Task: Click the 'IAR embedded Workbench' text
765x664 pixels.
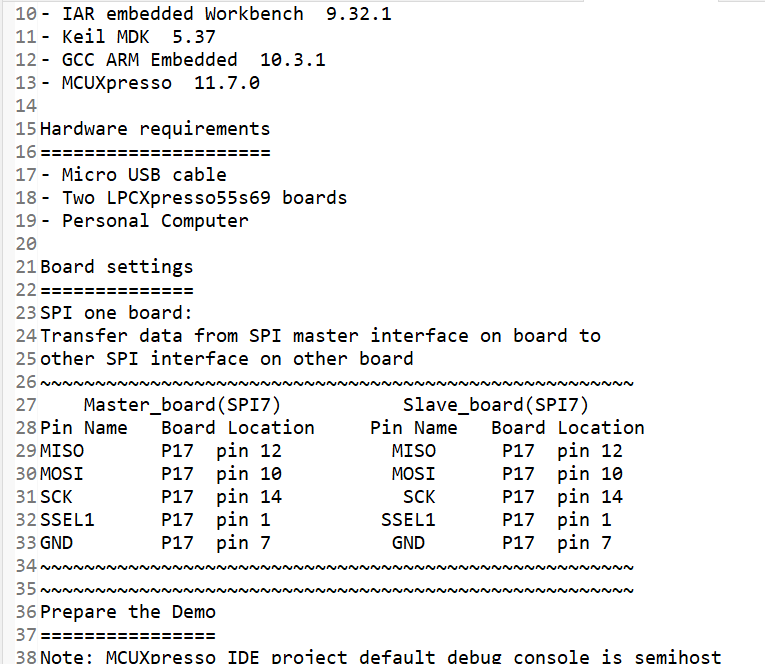Action: coord(183,15)
